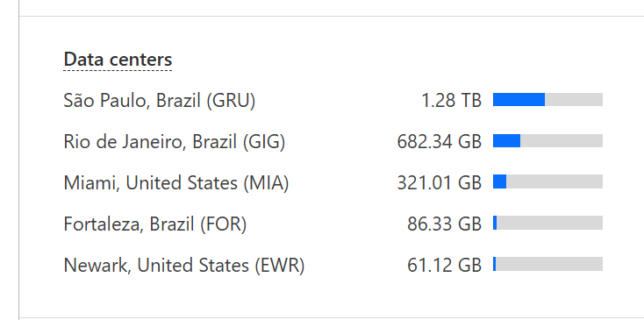Select Miami, United States (MIA) label
The image size is (644, 320).
pyautogui.click(x=176, y=182)
